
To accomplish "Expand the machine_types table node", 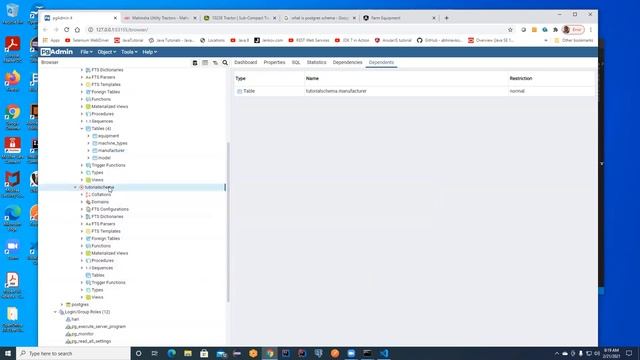I will pos(89,143).
